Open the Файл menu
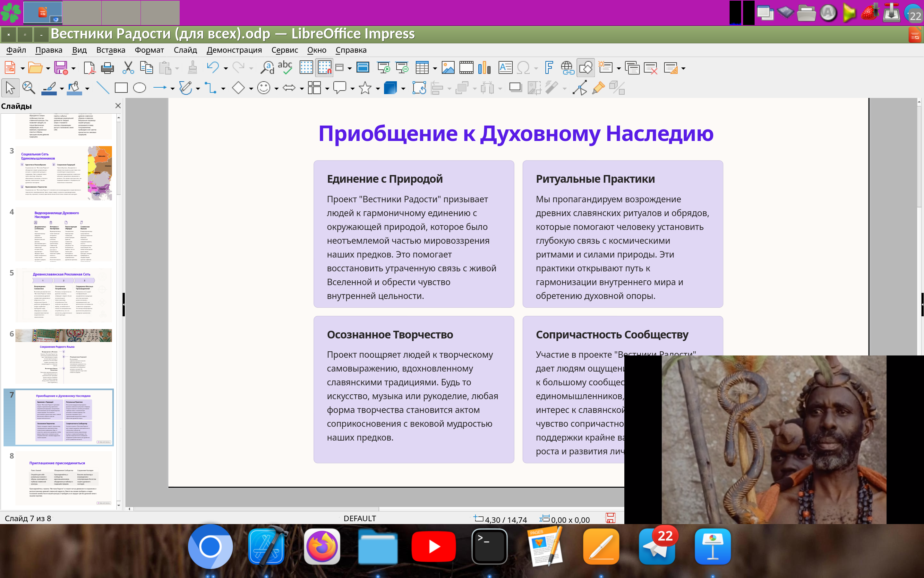The height and width of the screenshot is (578, 924). 16,50
